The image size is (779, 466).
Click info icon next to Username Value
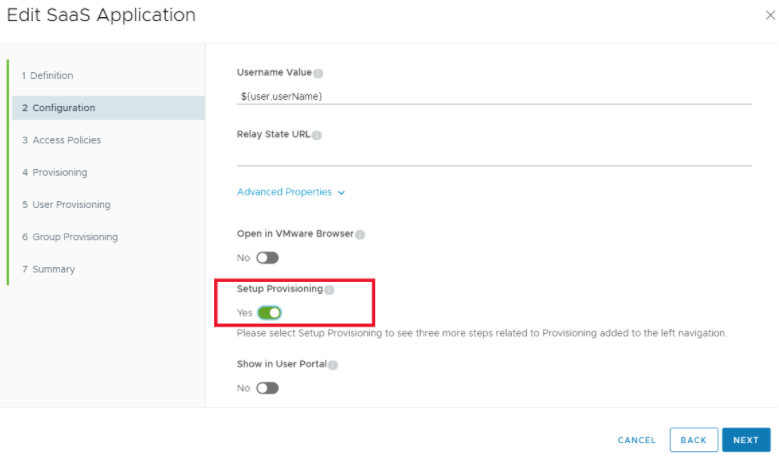tap(319, 73)
